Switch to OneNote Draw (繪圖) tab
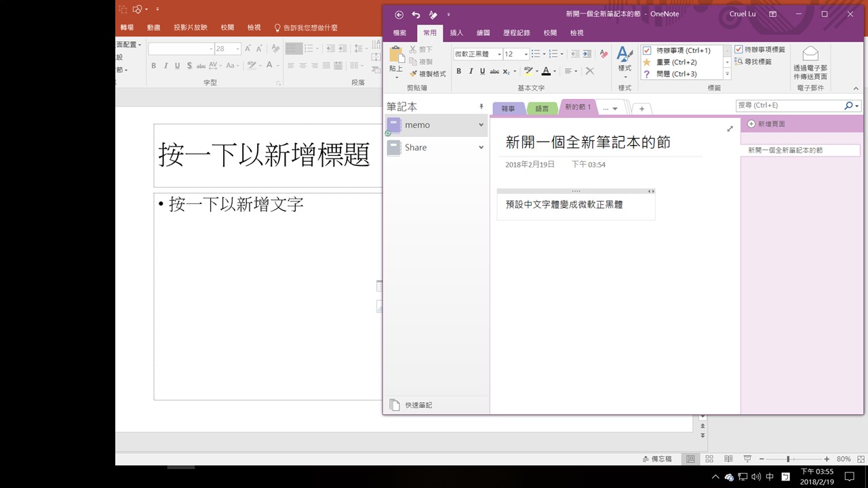The width and height of the screenshot is (868, 488). 484,33
